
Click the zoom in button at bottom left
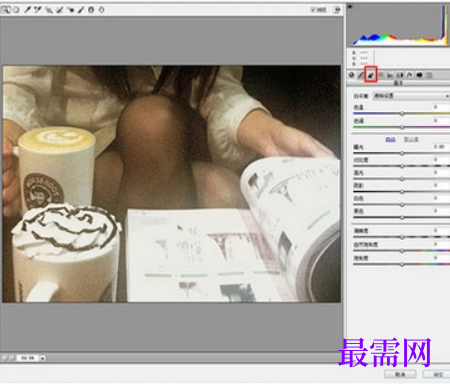[x=12, y=358]
